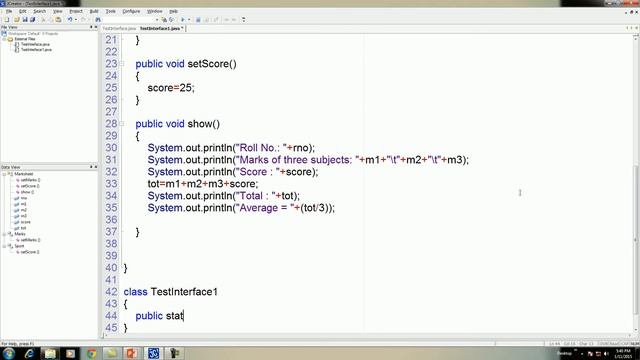Switch to the TestInterface.java tab
The image size is (640, 360).
[119, 29]
